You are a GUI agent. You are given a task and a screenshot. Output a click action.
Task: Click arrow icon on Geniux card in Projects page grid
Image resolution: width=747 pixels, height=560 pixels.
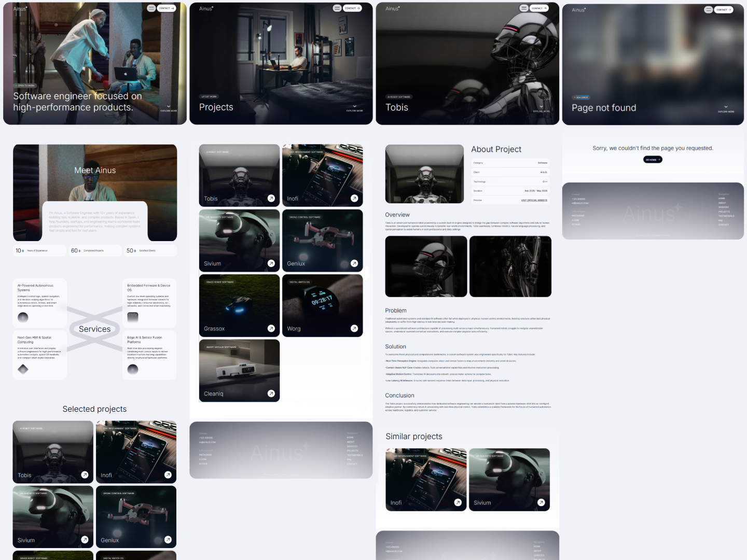pyautogui.click(x=354, y=263)
